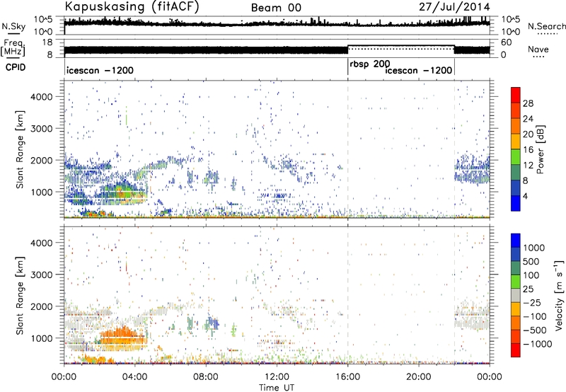Click the light green 12–16 dB colorbar segment

(x=516, y=157)
